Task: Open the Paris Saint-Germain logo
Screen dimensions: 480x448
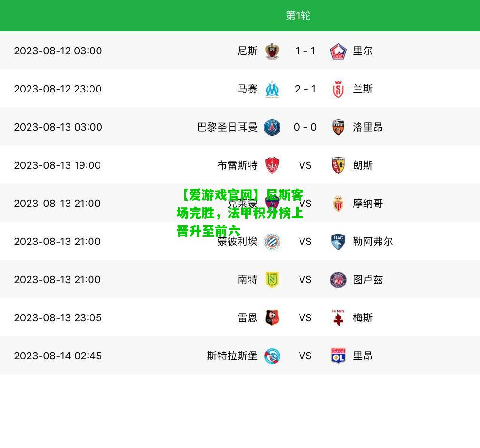Action: click(272, 127)
